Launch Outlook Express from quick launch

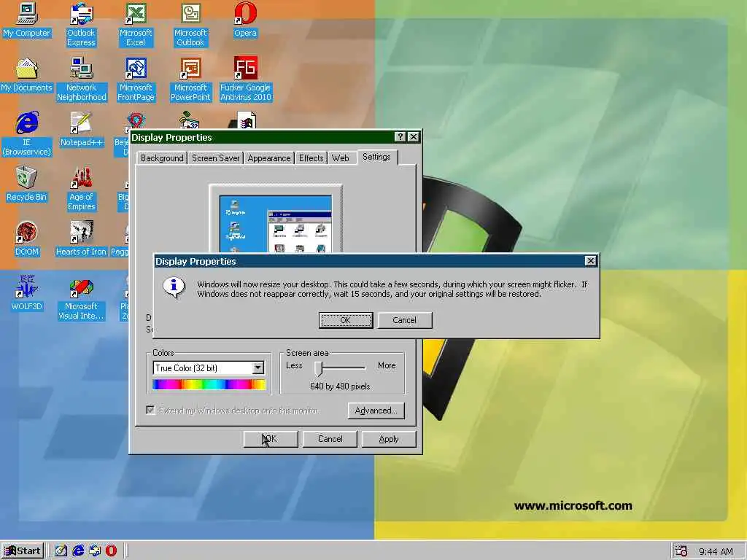pyautogui.click(x=95, y=551)
